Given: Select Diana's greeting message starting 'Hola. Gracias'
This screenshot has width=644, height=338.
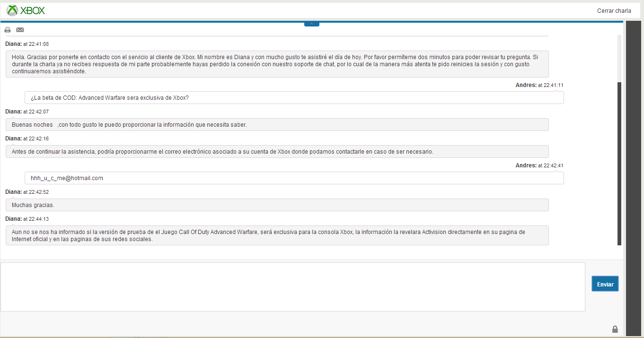Looking at the screenshot, I should (x=277, y=64).
